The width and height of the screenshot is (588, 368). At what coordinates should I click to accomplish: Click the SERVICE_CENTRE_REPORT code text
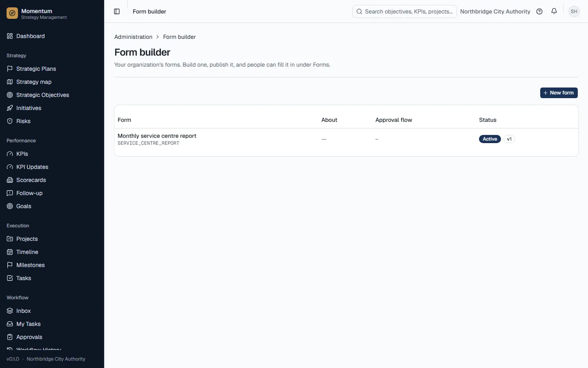tap(148, 143)
